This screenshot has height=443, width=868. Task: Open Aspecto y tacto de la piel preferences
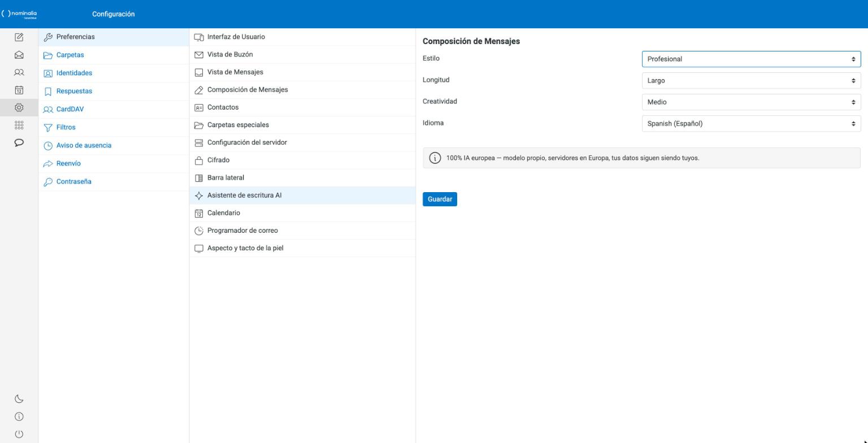[x=302, y=247]
